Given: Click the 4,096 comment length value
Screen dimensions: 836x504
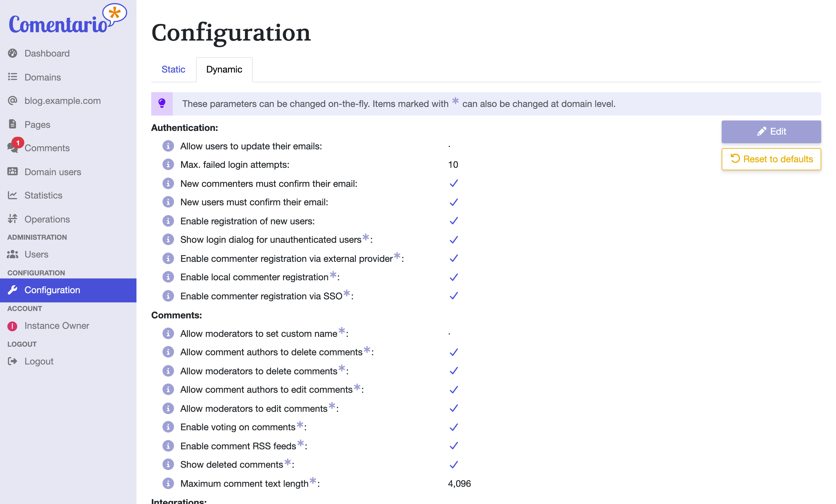Looking at the screenshot, I should pos(459,484).
